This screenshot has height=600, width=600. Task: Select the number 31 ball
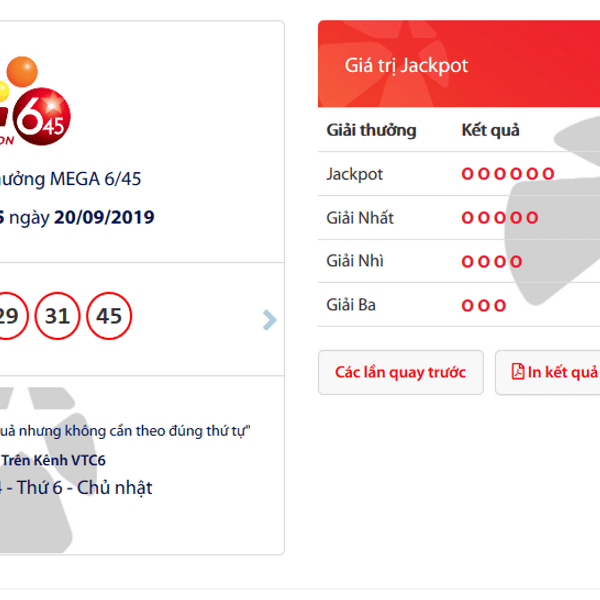tap(57, 316)
